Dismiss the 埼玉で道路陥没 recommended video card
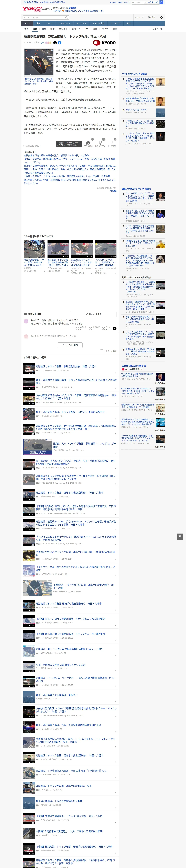Screen dimensions: 186x868 pyautogui.click(x=44, y=271)
